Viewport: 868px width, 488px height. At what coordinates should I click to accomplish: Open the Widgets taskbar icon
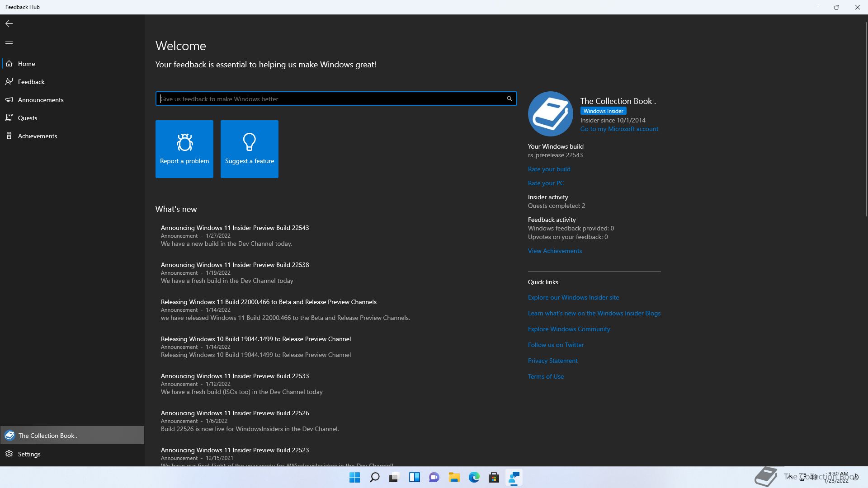[x=415, y=477]
